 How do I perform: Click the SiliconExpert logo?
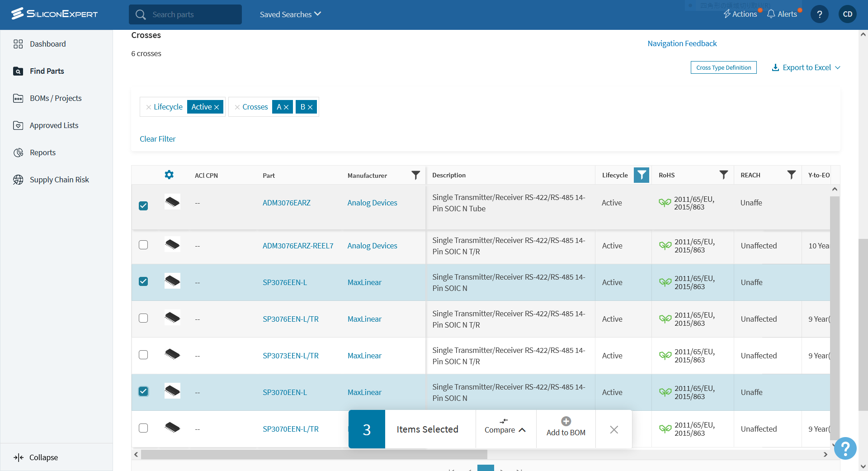click(54, 14)
